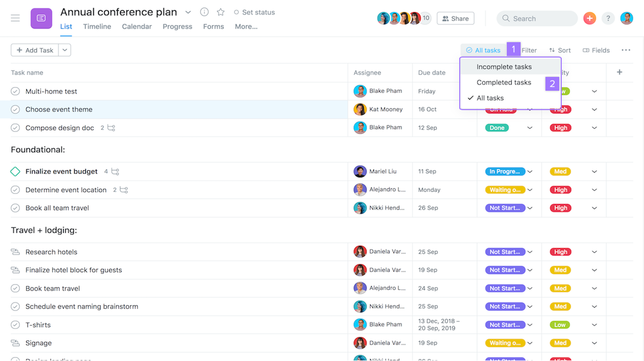Screen dimensions: 644x361
Task: Open the Filter options
Action: tap(529, 50)
